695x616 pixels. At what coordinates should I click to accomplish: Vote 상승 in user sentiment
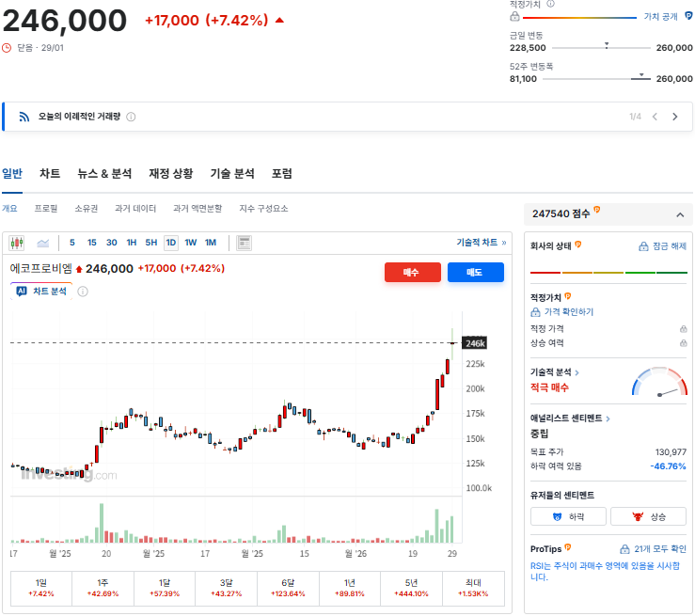pyautogui.click(x=649, y=516)
